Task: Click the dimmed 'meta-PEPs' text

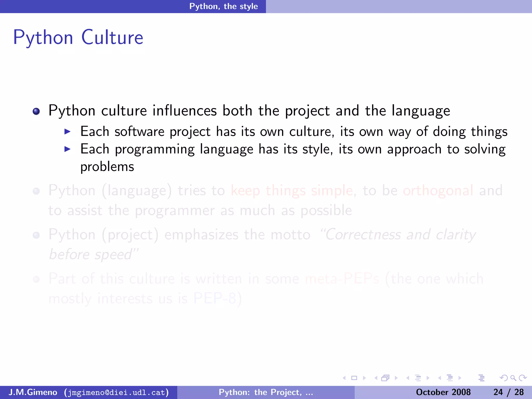Action: pos(342,279)
